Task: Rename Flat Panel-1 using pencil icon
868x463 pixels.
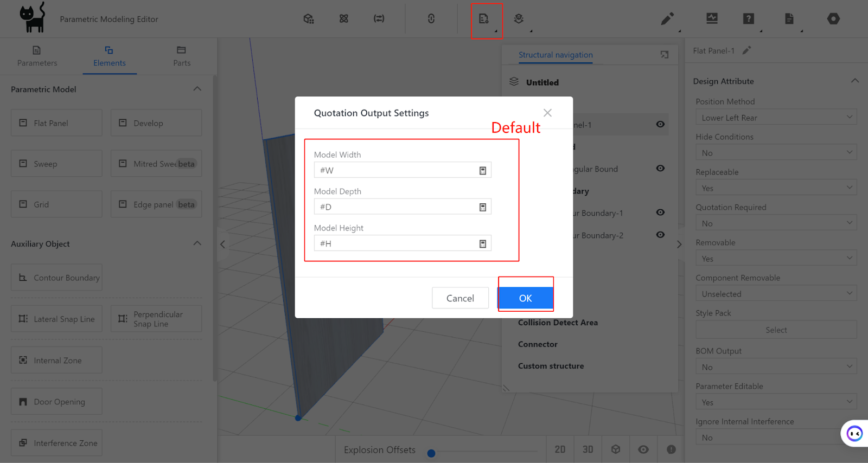Action: [746, 50]
